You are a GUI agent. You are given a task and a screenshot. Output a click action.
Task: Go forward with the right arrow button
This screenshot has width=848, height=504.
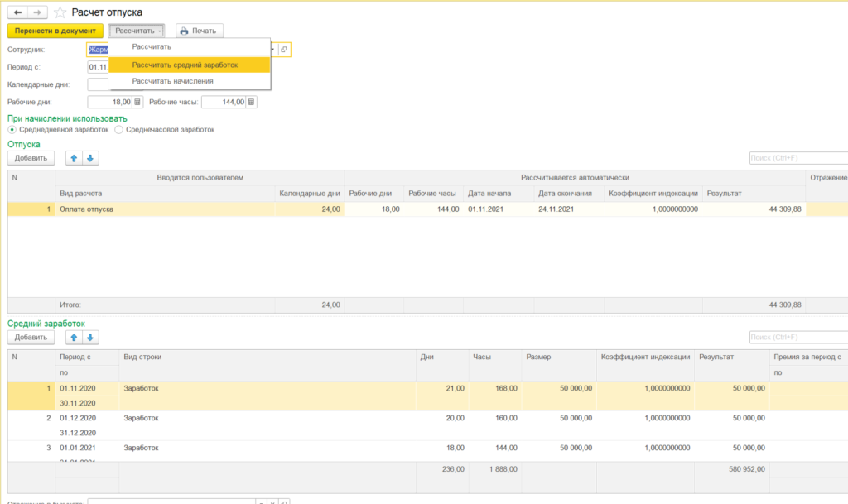(37, 12)
